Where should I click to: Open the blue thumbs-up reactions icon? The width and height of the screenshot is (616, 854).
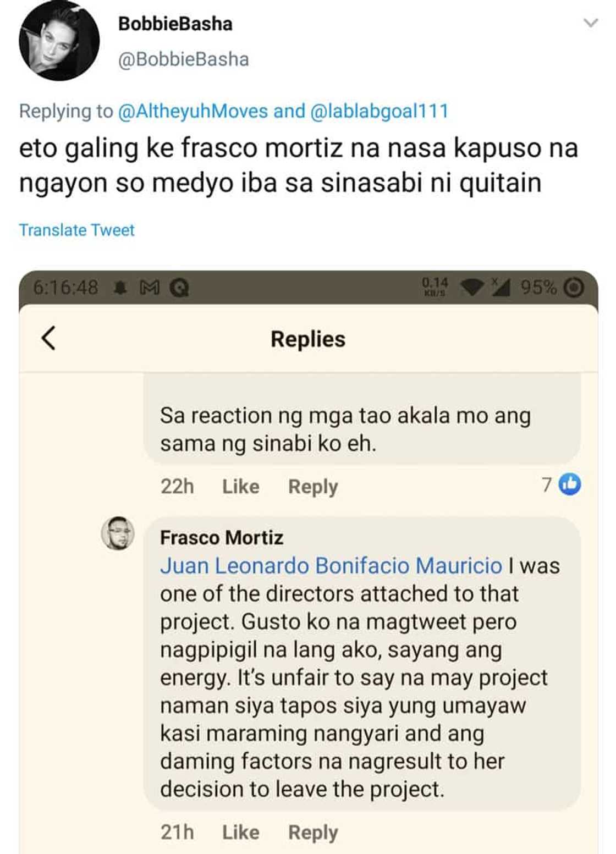tap(570, 484)
